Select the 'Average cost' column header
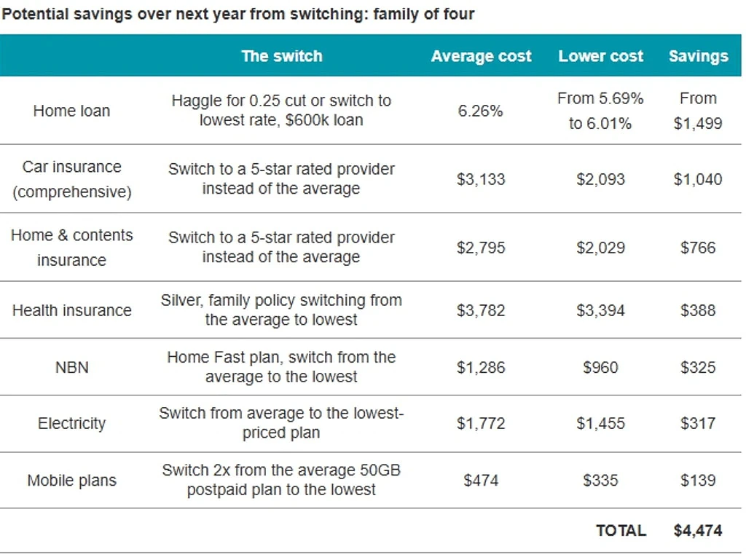The height and width of the screenshot is (560, 746). click(481, 56)
